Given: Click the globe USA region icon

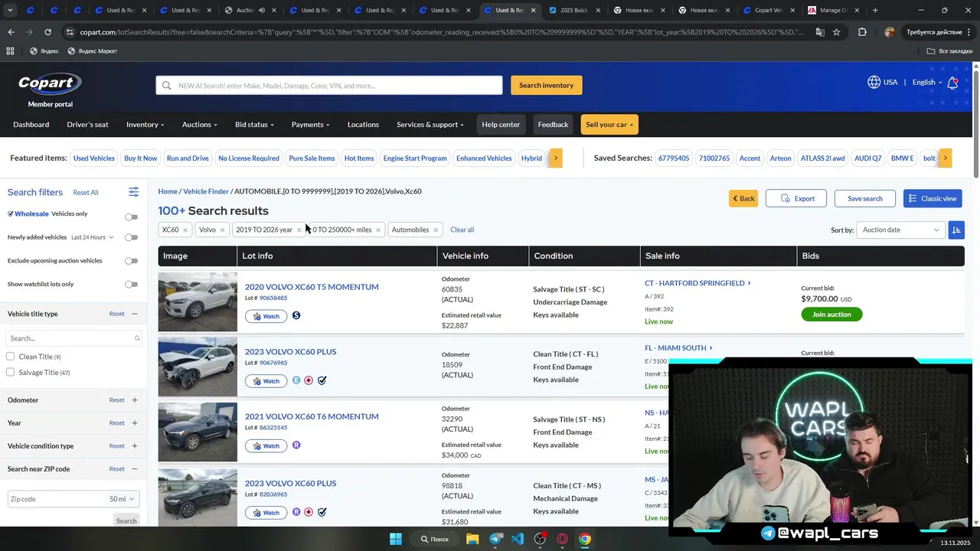Looking at the screenshot, I should pos(874,82).
